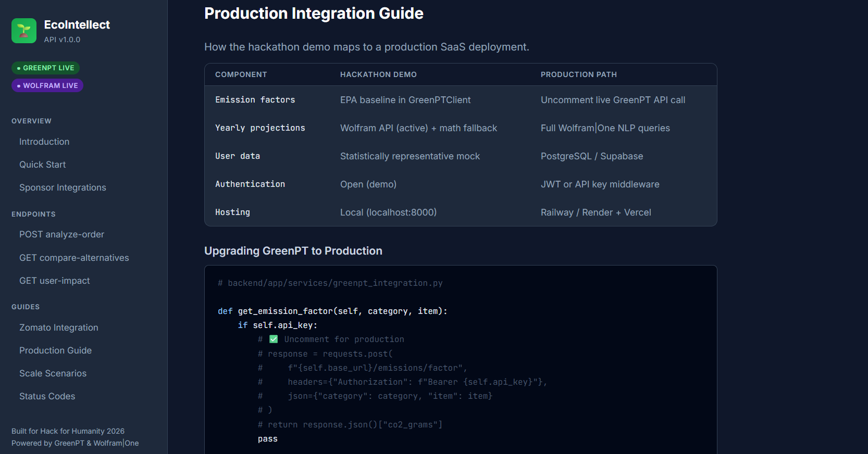Open the Zomato Integration guide

(x=59, y=327)
